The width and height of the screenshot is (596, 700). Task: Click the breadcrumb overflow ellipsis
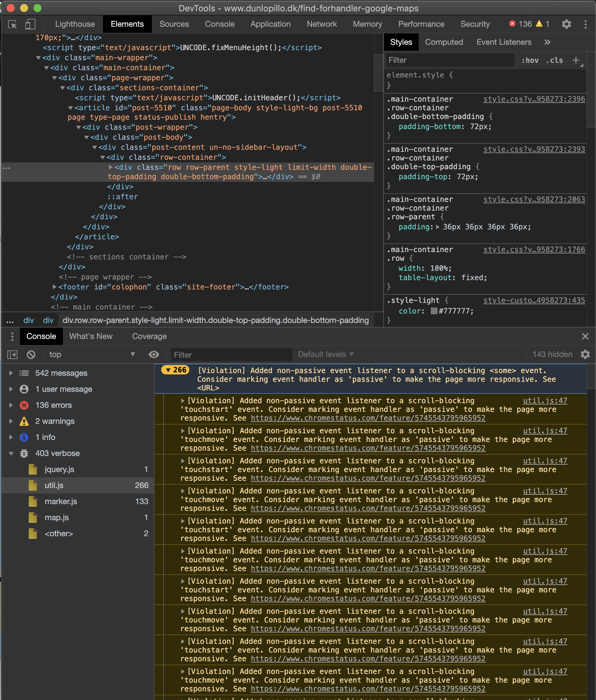coord(10,321)
